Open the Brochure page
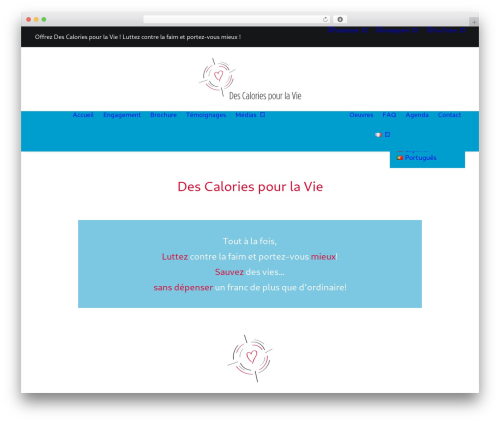Screen dimensions: 500x423 click(163, 115)
